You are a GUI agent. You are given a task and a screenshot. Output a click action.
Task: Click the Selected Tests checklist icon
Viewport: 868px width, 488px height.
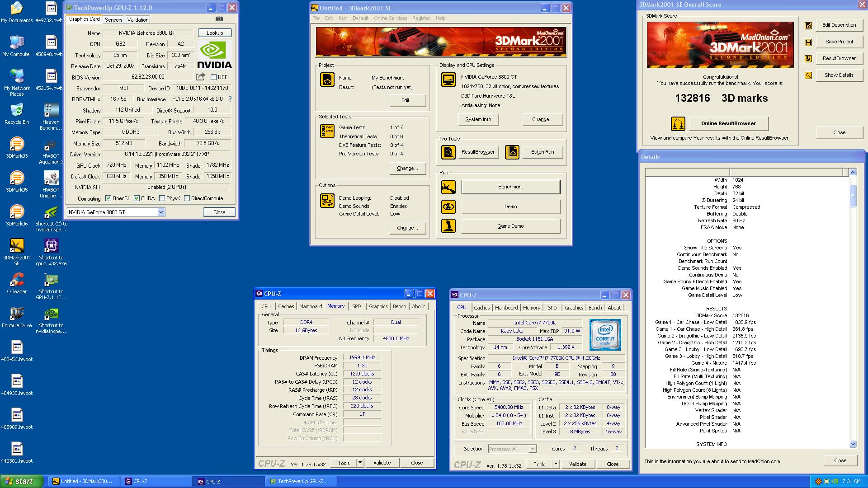click(x=327, y=131)
